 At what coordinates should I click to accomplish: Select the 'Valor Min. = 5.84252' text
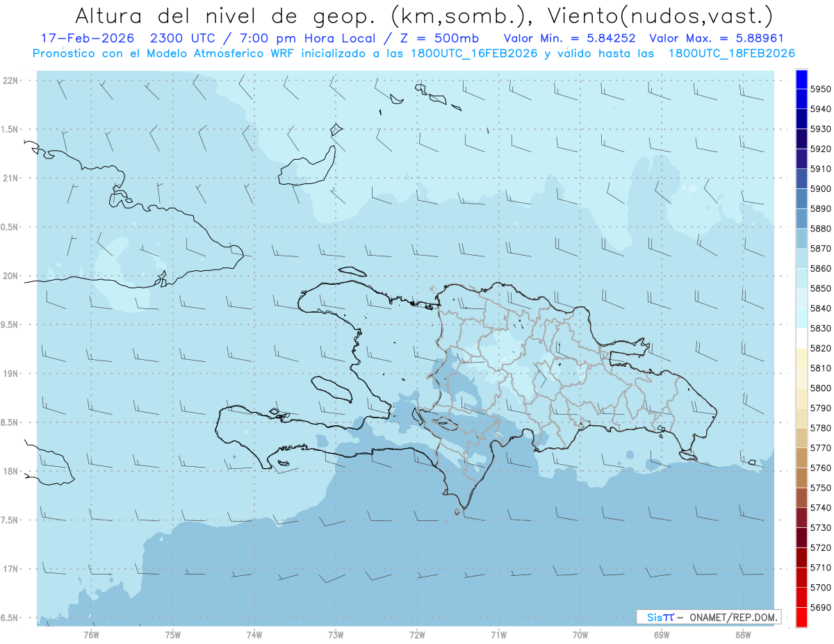571,38
